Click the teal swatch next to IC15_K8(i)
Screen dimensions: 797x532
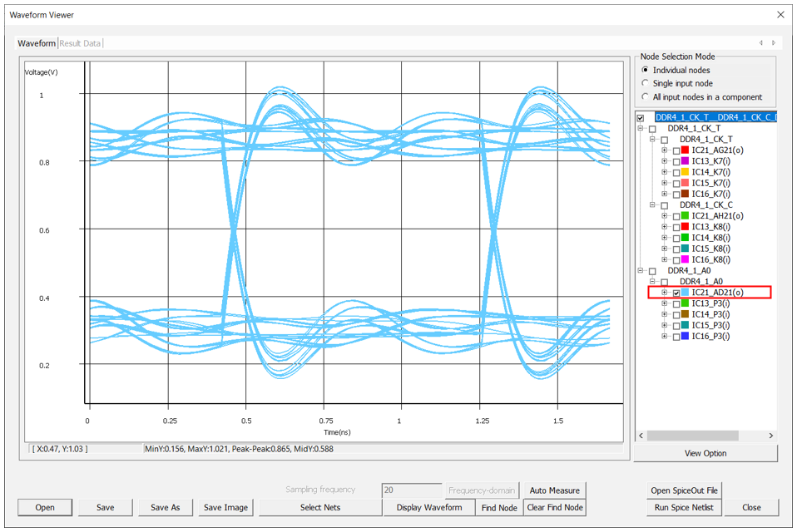685,249
